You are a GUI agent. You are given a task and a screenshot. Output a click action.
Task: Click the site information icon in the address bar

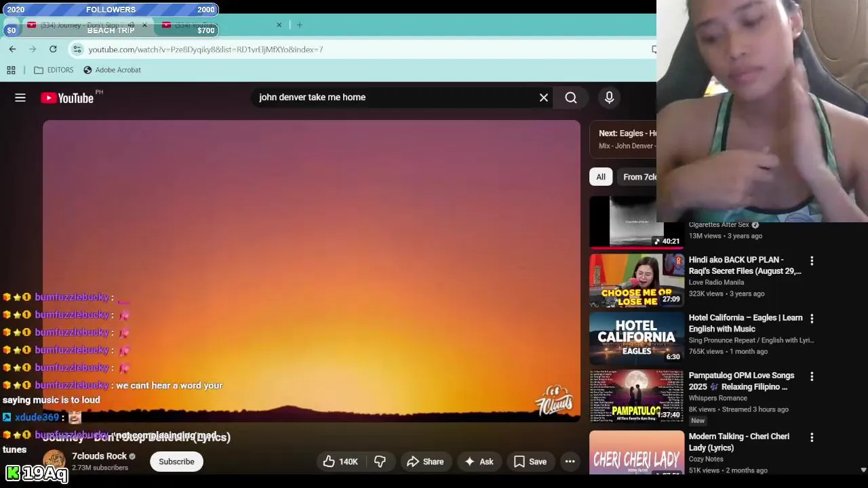click(x=77, y=49)
